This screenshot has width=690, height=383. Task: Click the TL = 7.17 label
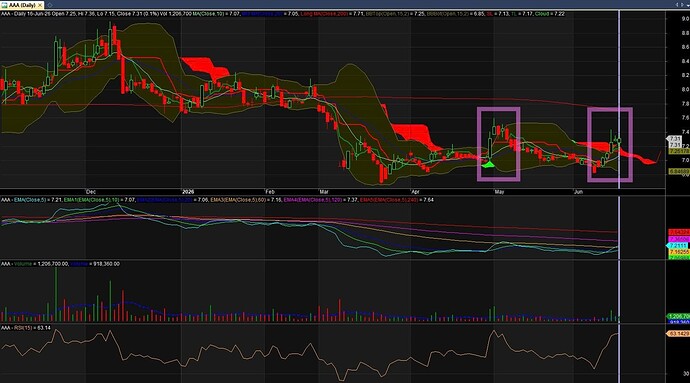coord(521,14)
